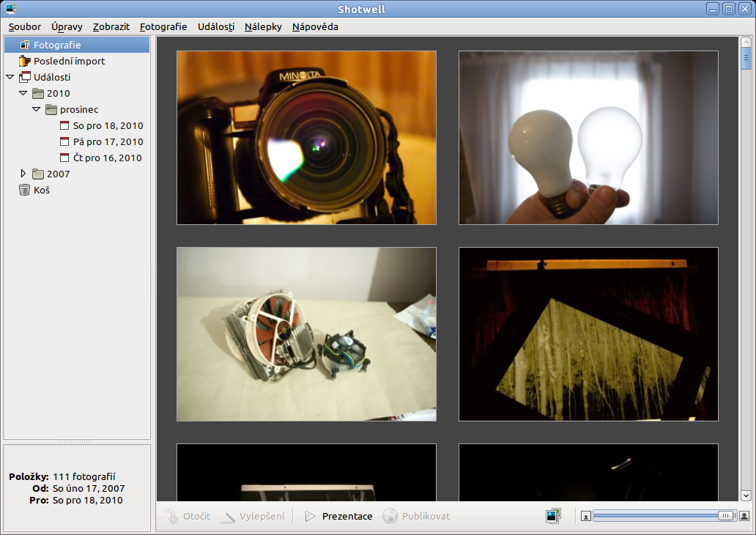Viewport: 756px width, 535px height.
Task: Click the smallest thumbnail size icon
Action: pos(586,517)
